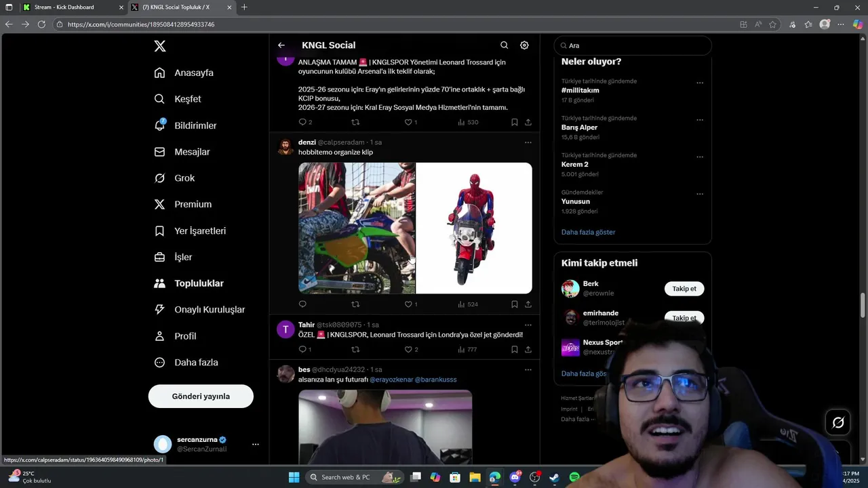The width and height of the screenshot is (868, 488).
Task: Bookmark Tahir's ÖZEL KNGLSPOR jet post
Action: coord(515,350)
